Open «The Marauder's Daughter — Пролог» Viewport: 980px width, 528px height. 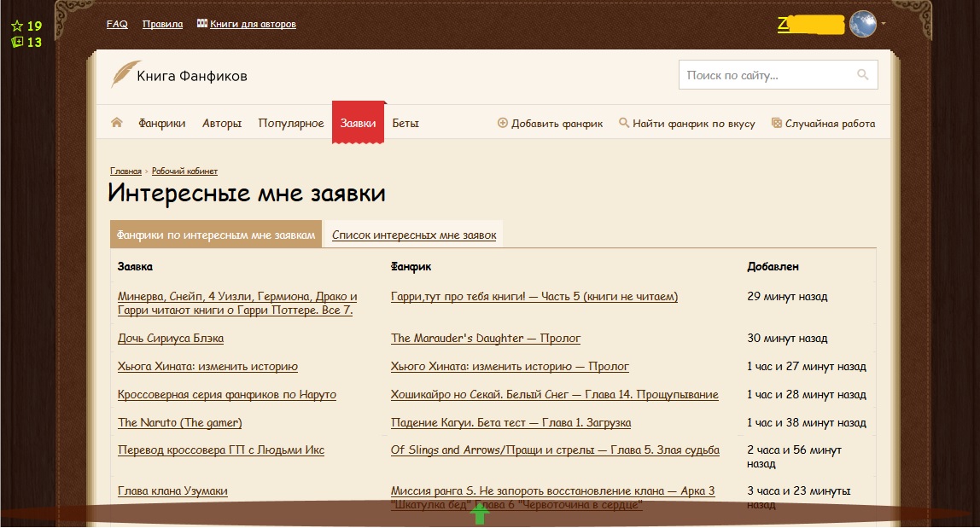coord(485,338)
